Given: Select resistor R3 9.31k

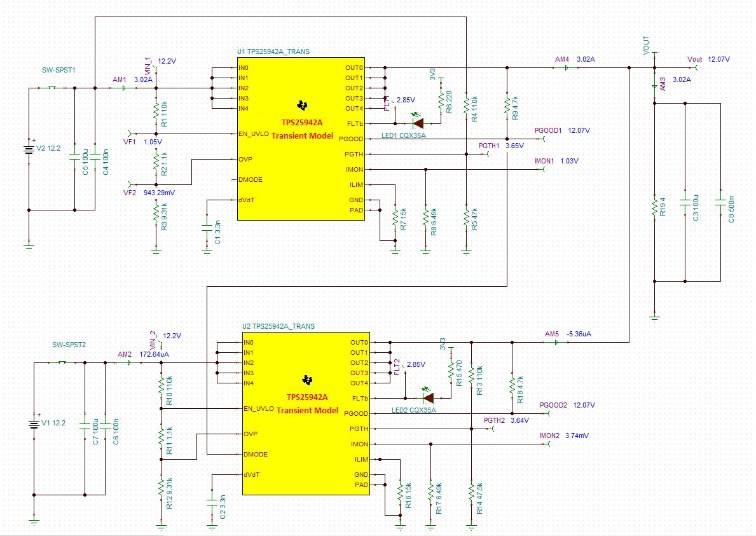Looking at the screenshot, I should point(156,213).
